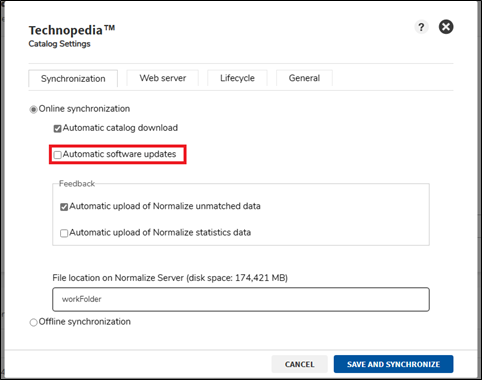The width and height of the screenshot is (482, 380).
Task: Open help via the question mark icon
Action: point(421,27)
